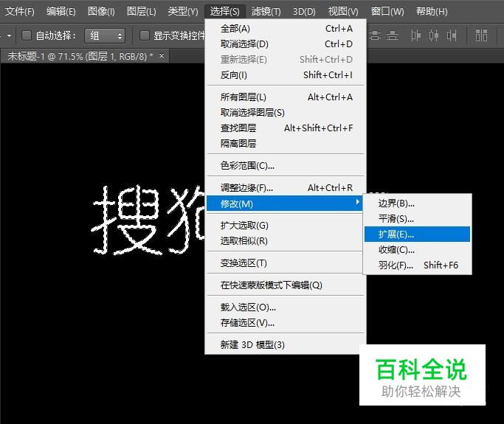504x424 pixels.
Task: Open 载入选区(O)... dialog
Action: pos(286,307)
